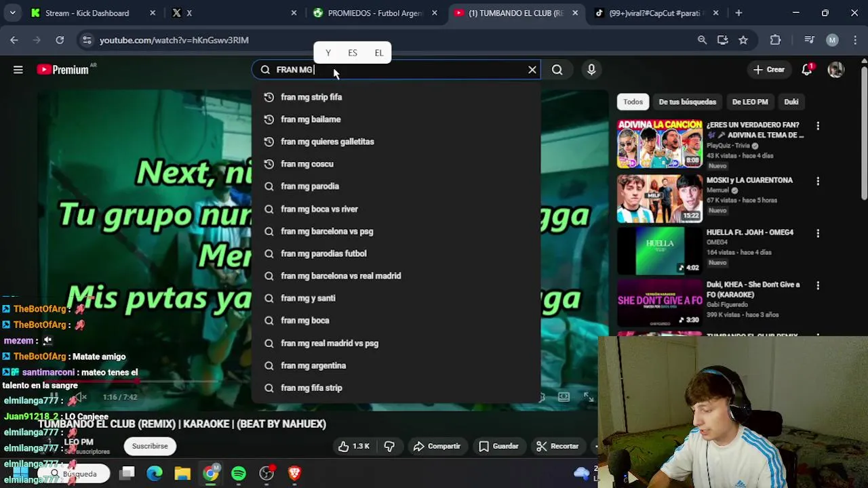Viewport: 868px width, 488px height.
Task: Choose suggestion 'fran mg barcelona vs psg'
Action: [396, 231]
